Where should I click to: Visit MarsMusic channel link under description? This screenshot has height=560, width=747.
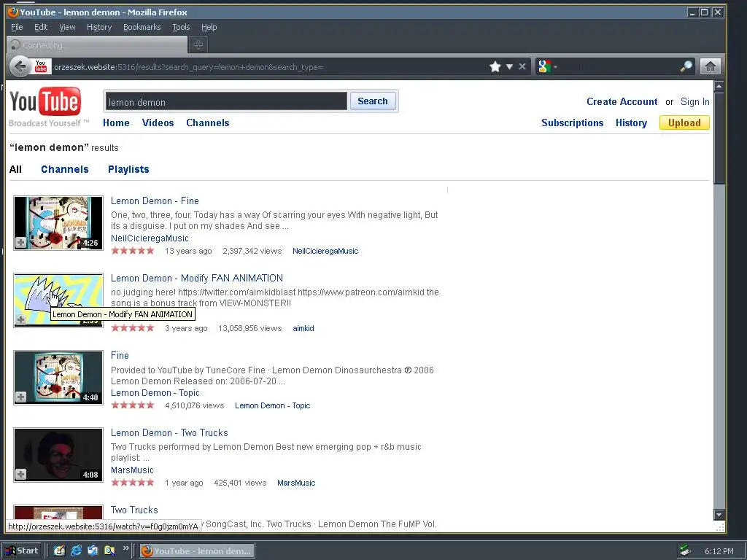tap(132, 470)
